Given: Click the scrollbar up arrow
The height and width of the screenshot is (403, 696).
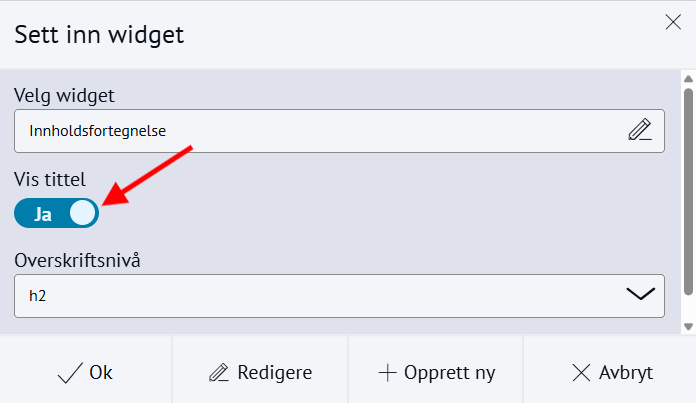Looking at the screenshot, I should (688, 78).
